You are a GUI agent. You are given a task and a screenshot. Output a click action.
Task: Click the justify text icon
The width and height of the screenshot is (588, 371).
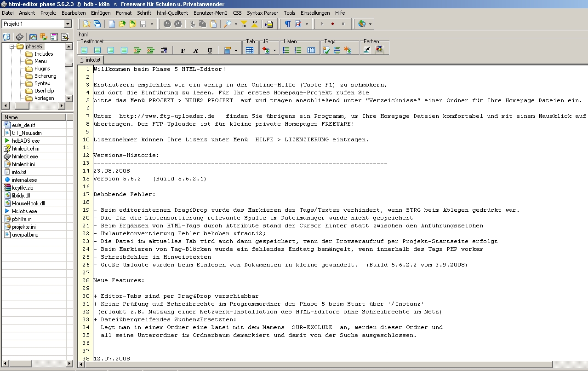tap(124, 50)
